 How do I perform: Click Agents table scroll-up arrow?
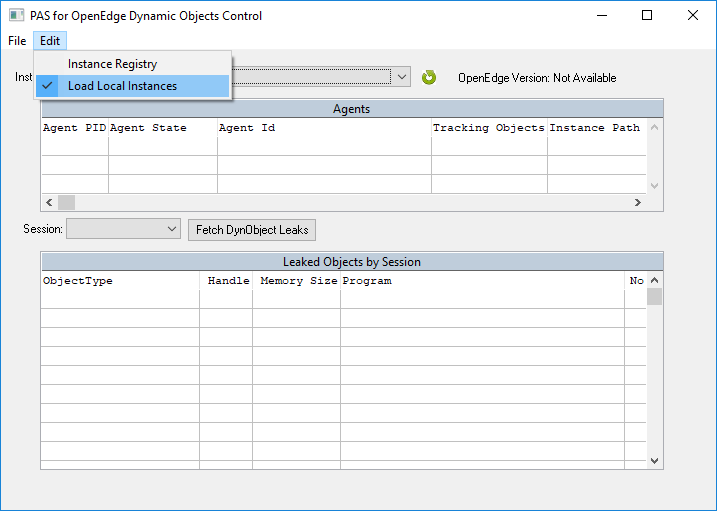pos(654,127)
